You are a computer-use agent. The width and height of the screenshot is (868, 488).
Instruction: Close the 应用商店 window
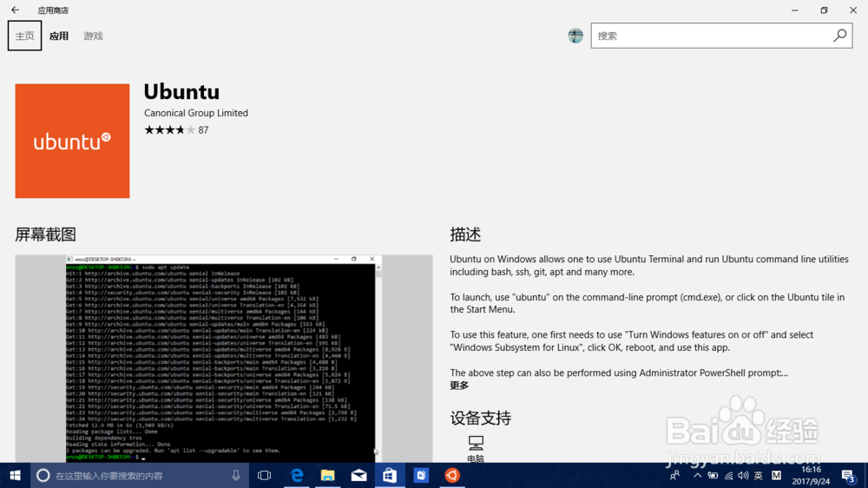point(853,10)
